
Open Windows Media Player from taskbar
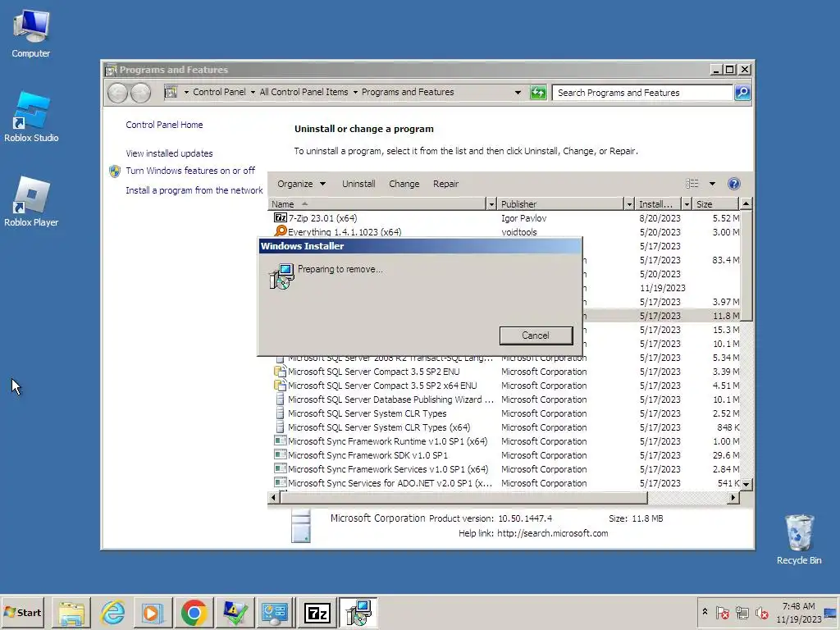pos(153,612)
